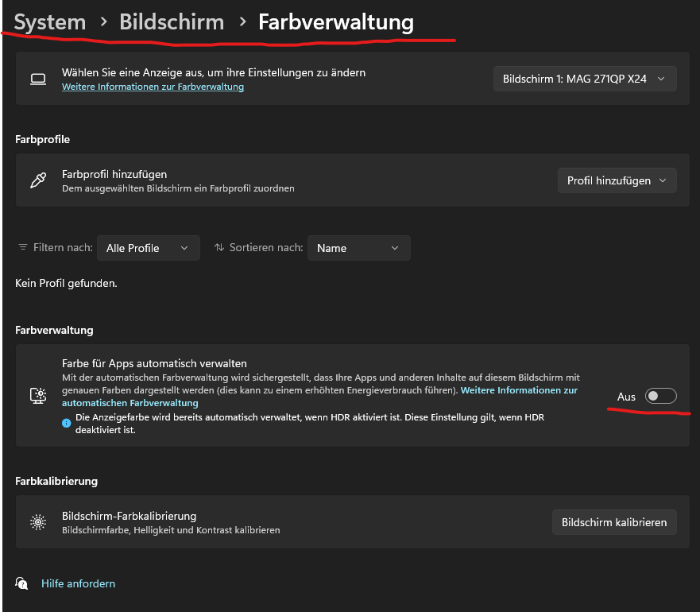Click the sort arrows icon next to Sortieren nach

[x=219, y=247]
